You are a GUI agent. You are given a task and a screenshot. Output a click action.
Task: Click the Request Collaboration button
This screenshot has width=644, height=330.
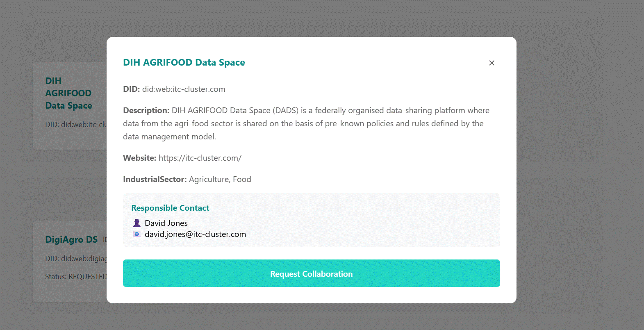[311, 273]
